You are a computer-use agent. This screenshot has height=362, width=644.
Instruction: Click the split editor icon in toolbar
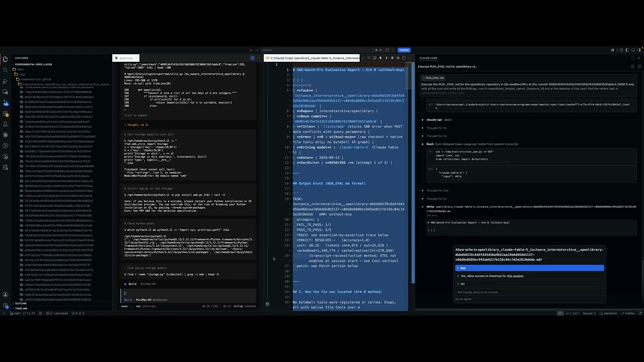[404, 58]
